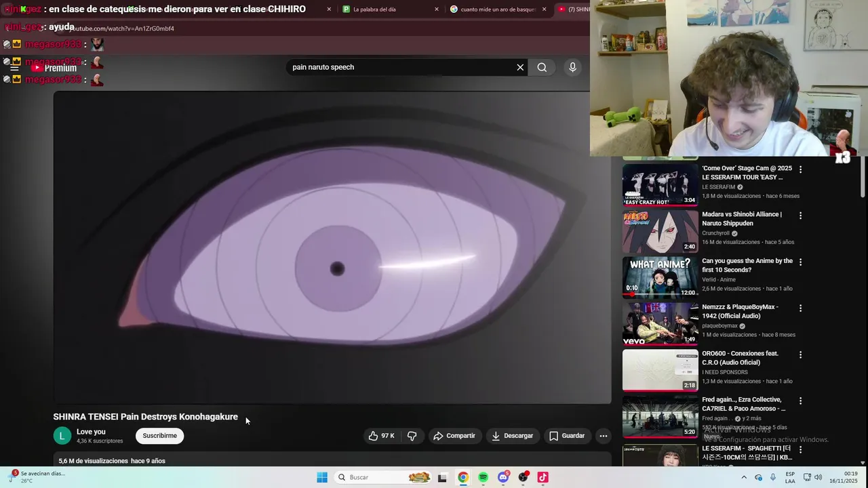Open Crunchyroll channel under Madara video

(716, 233)
